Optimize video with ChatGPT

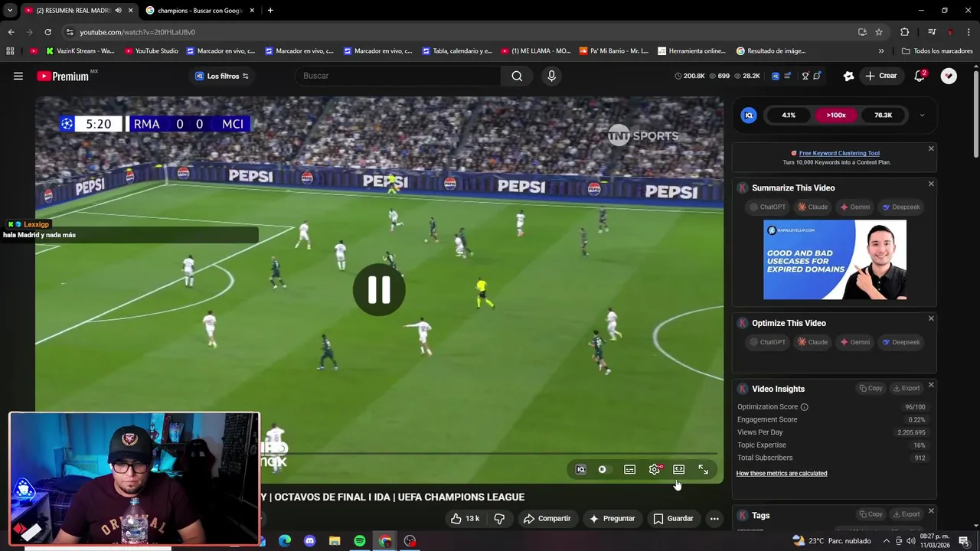[768, 342]
